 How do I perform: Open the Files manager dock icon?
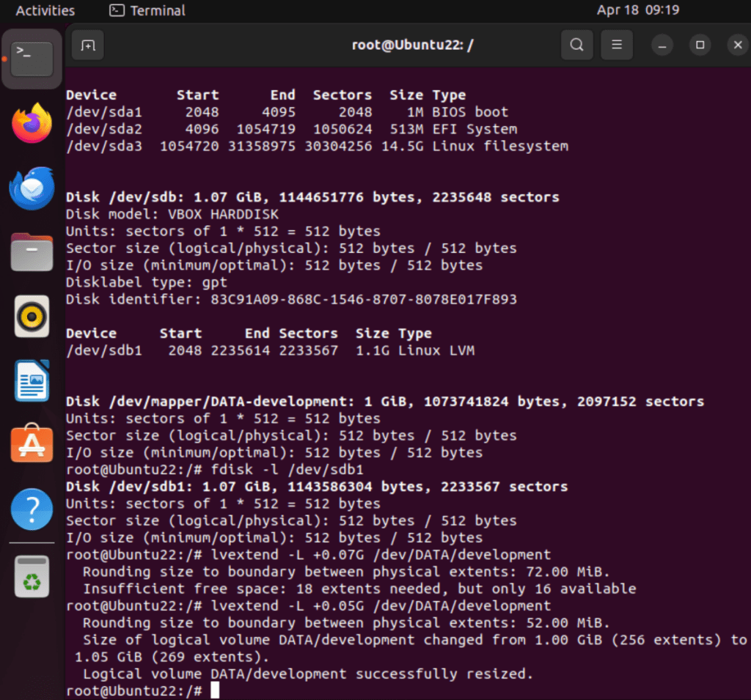(32, 253)
